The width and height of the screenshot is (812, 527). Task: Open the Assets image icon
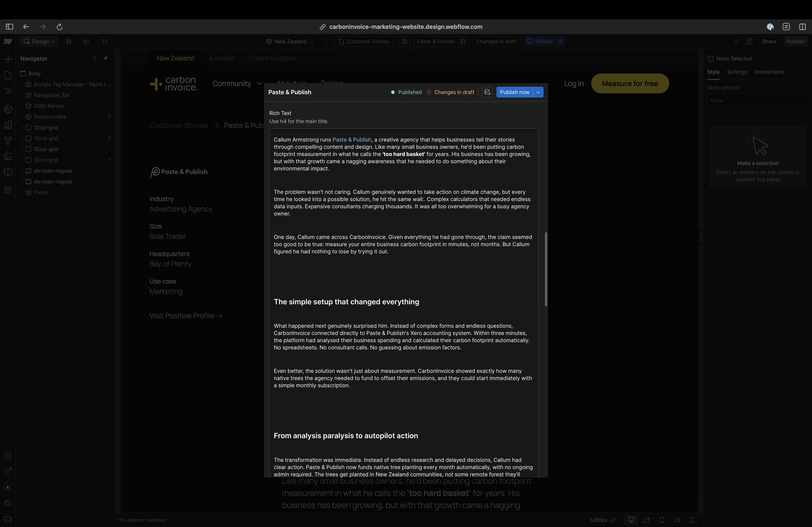8,156
